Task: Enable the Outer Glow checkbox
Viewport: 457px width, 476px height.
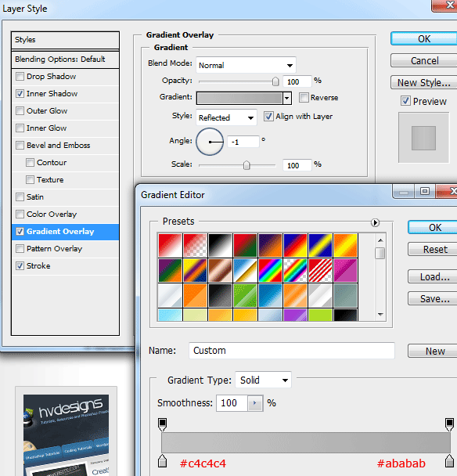Action: (20, 111)
